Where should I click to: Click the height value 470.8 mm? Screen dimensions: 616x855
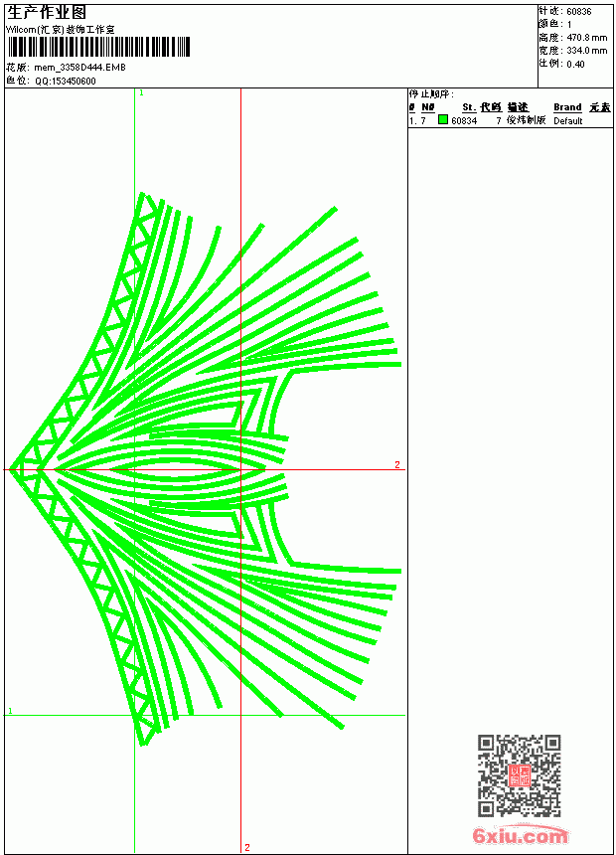click(587, 38)
